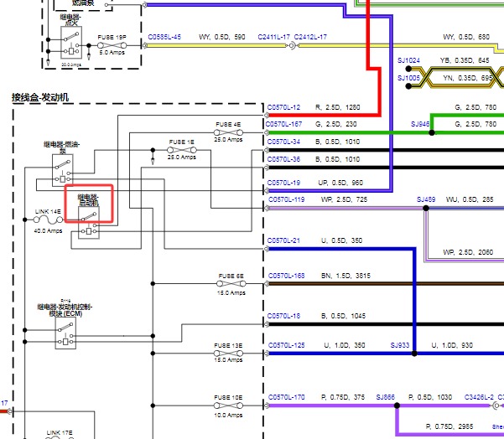Screen dimensions: 504x439
Task: Click the C2411L-17 to C2412L-17 connector junction symbol
Action: (292, 45)
